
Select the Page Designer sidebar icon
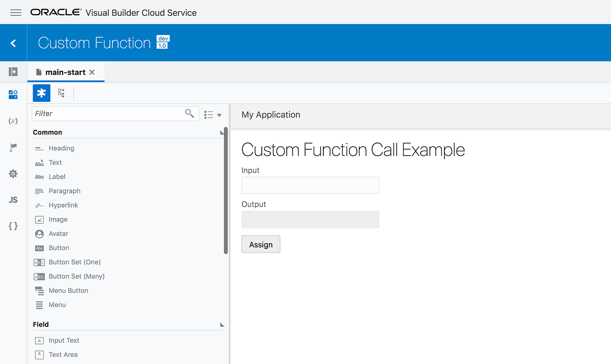coord(13,94)
